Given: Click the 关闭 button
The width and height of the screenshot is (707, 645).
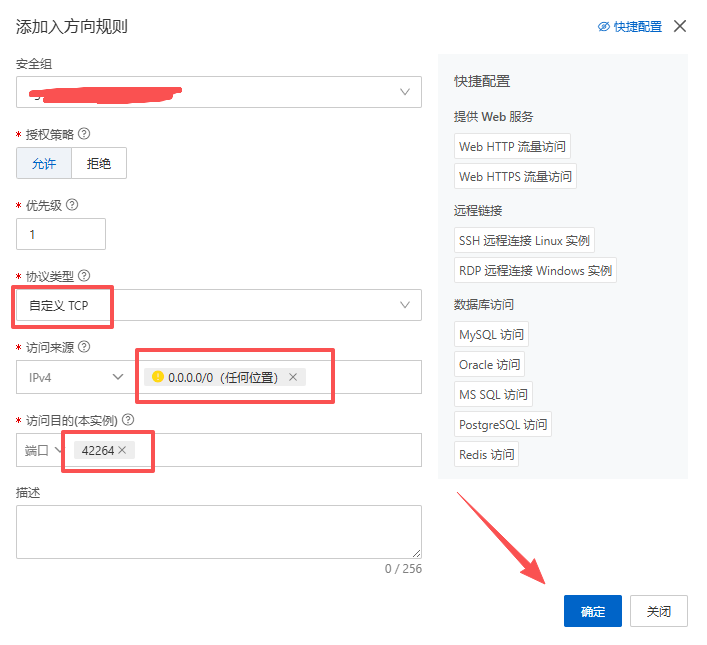Looking at the screenshot, I should coord(658,611).
